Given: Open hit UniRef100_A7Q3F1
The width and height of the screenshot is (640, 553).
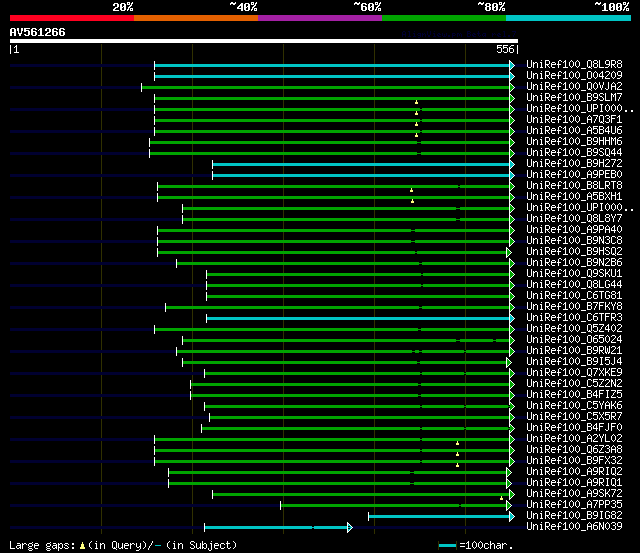Looking at the screenshot, I should pos(574,120).
